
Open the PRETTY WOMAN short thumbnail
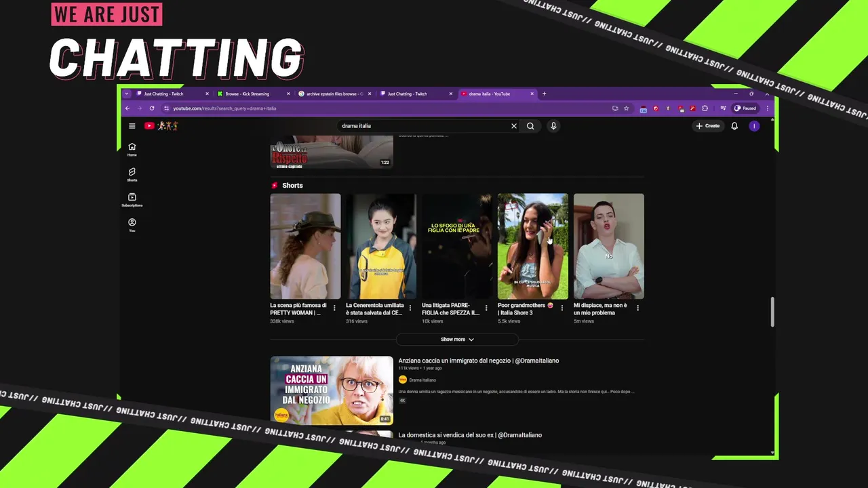305,246
